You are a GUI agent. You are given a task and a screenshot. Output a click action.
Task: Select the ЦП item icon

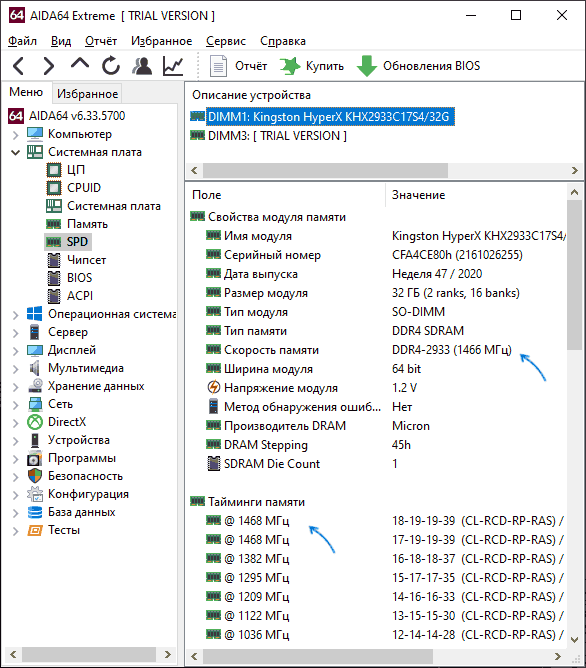pyautogui.click(x=54, y=170)
